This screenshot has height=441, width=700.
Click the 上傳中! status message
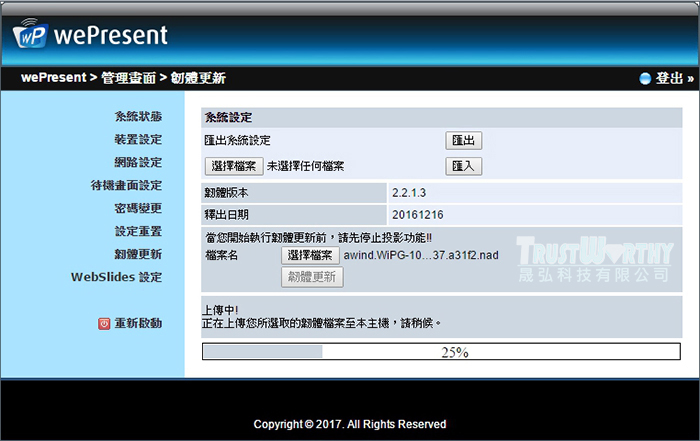tap(220, 310)
